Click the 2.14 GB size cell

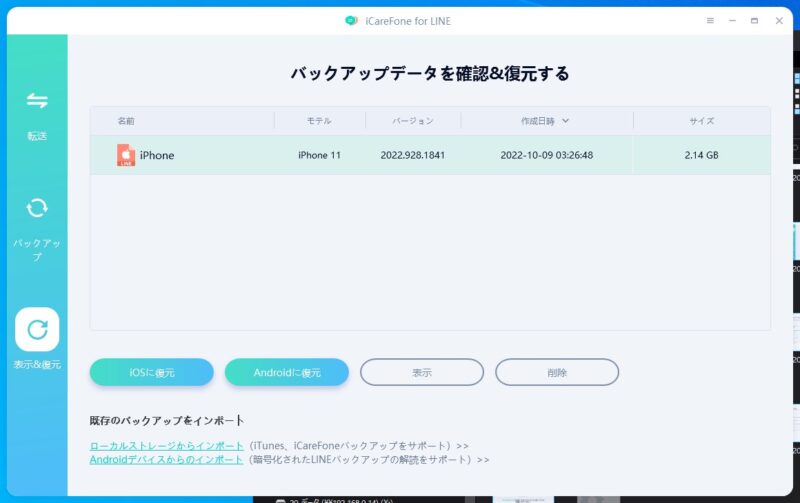pyautogui.click(x=702, y=155)
